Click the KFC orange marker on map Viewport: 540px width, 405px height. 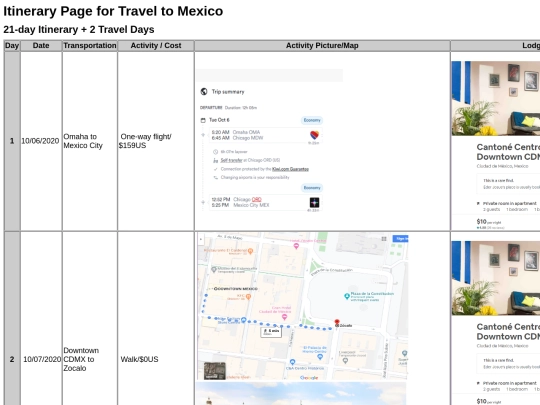coord(248,296)
